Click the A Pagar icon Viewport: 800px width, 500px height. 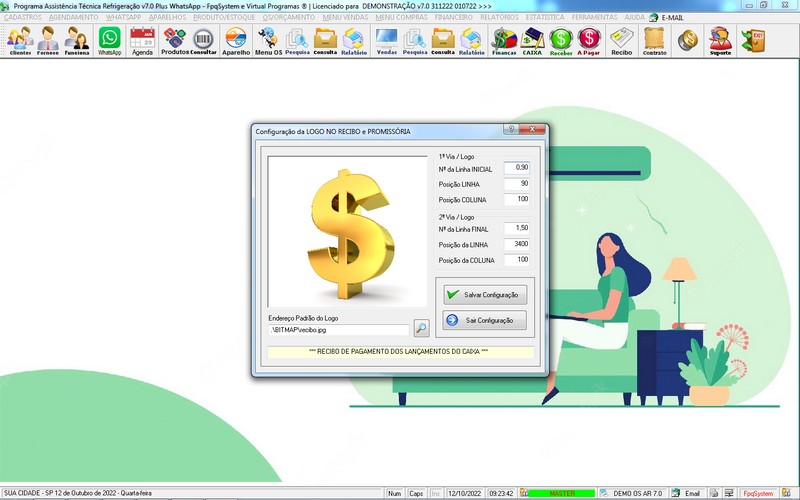[590, 40]
